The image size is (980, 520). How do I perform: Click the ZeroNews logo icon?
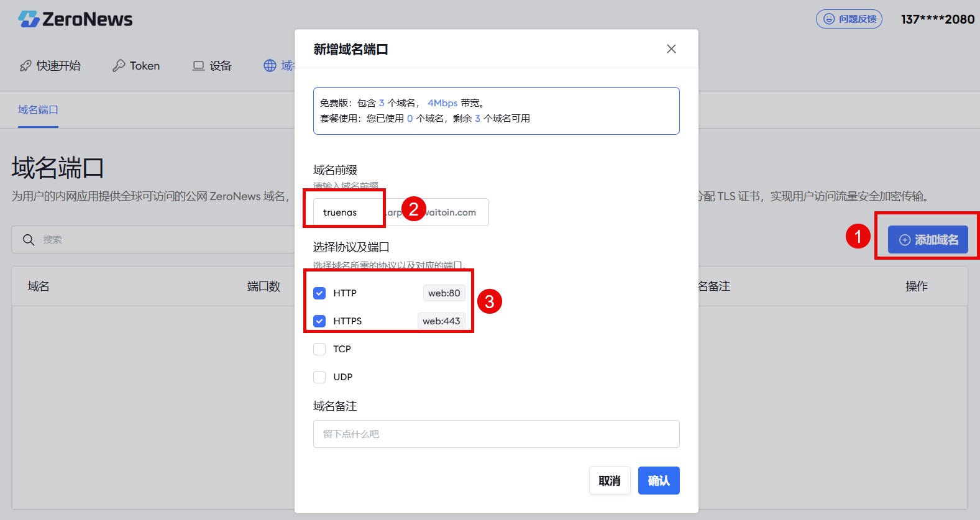(29, 19)
